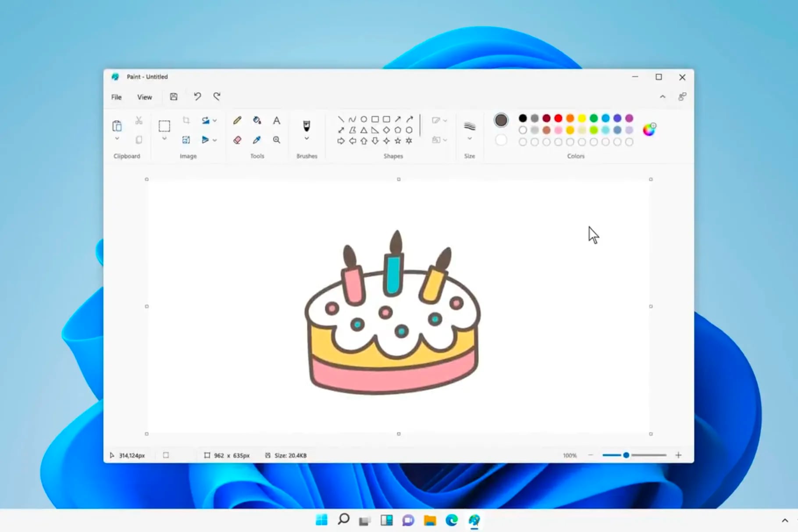Select the Eraser tool
The width and height of the screenshot is (798, 532).
pyautogui.click(x=237, y=140)
